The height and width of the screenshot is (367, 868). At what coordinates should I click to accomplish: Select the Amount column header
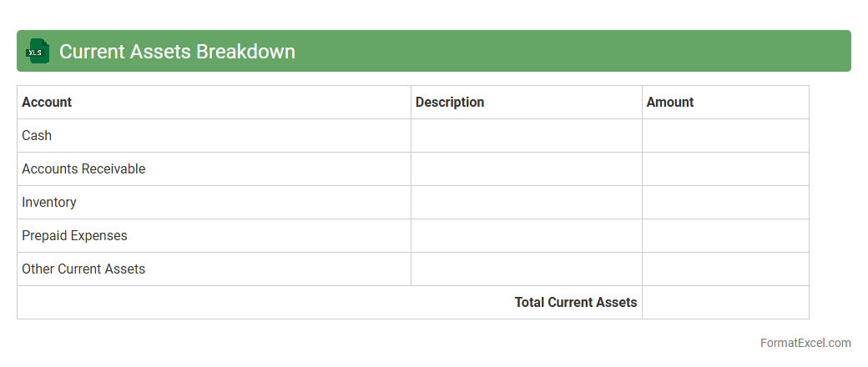pyautogui.click(x=670, y=103)
